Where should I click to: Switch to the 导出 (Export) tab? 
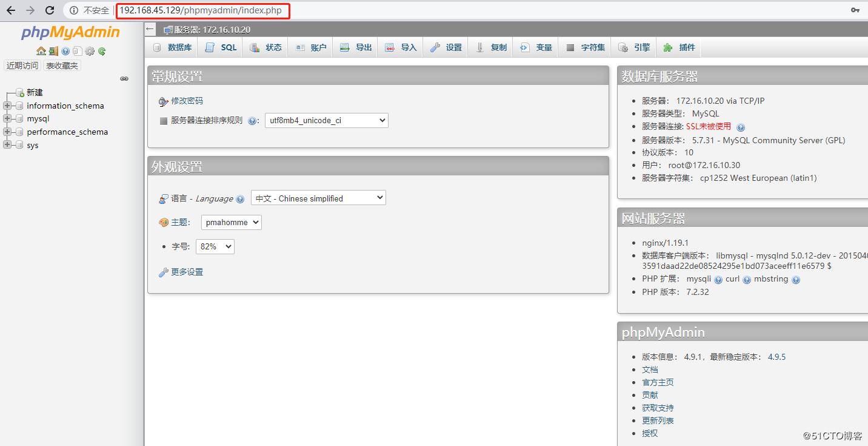coord(356,47)
